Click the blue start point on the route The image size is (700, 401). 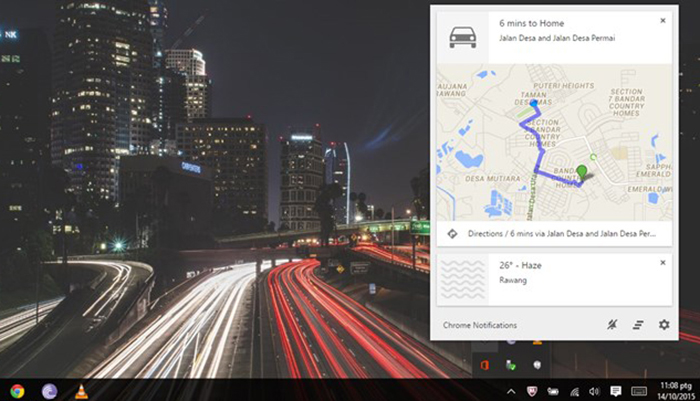click(x=534, y=104)
